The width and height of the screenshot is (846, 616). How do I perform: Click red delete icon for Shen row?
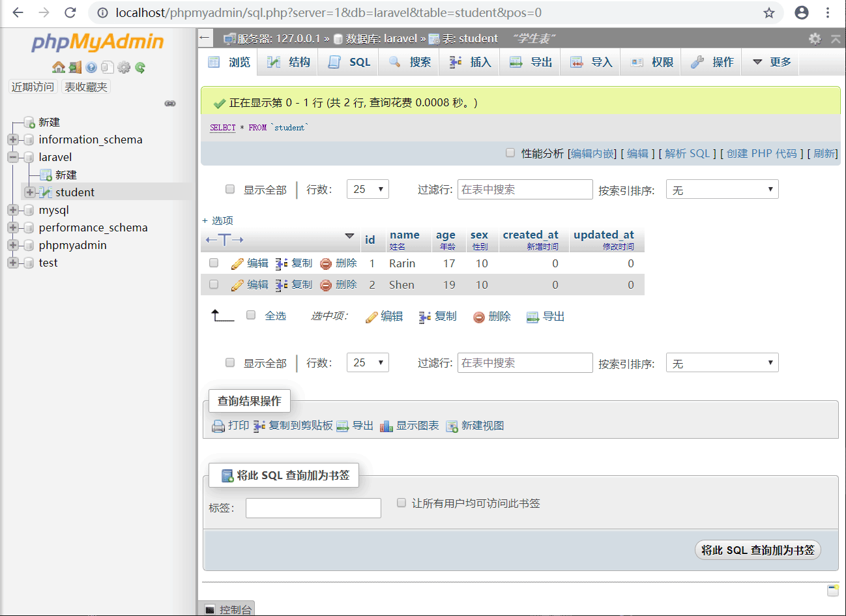[326, 286]
